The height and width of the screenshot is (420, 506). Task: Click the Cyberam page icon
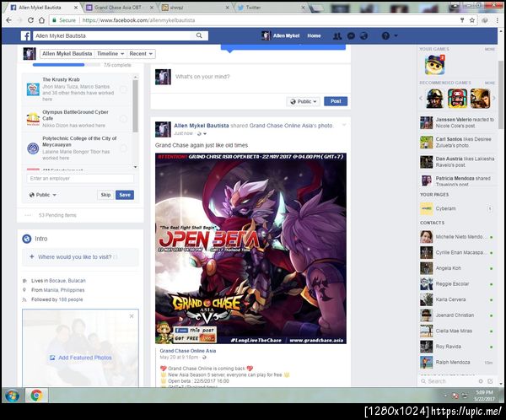(x=426, y=208)
